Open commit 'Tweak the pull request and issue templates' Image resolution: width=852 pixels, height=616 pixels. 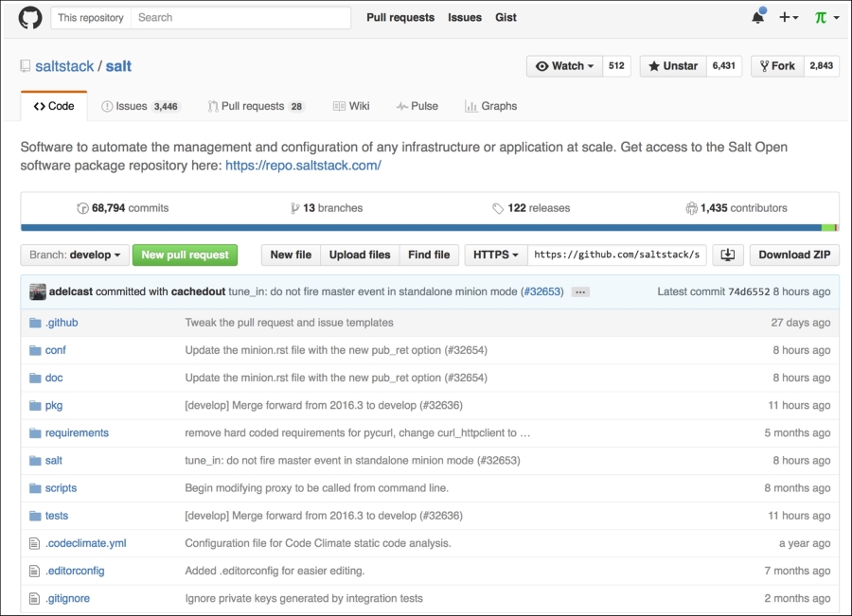[x=289, y=323]
